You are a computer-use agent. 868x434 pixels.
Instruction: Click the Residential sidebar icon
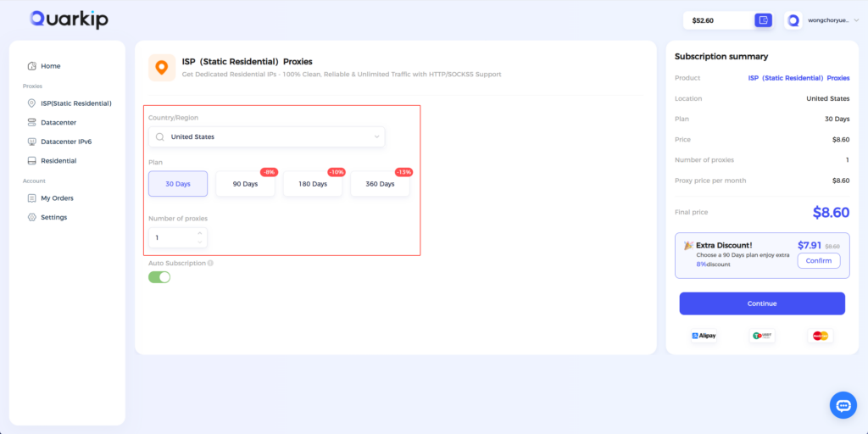(x=31, y=161)
